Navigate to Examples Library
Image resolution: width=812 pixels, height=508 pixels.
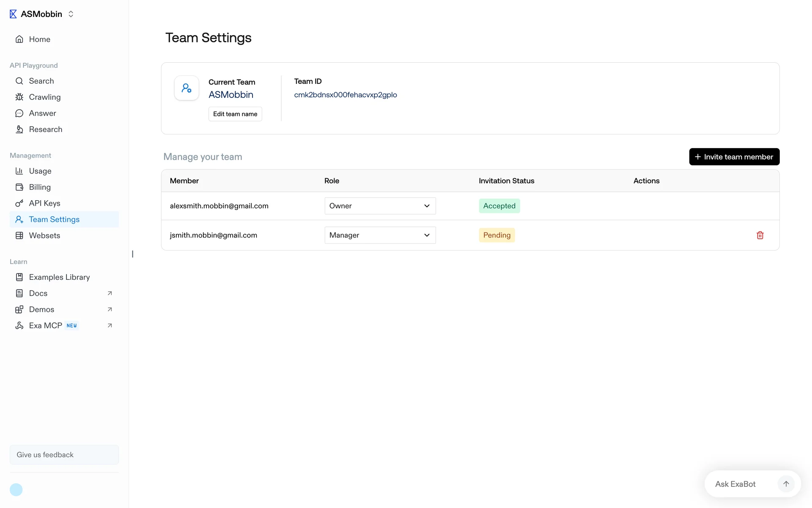pyautogui.click(x=59, y=277)
